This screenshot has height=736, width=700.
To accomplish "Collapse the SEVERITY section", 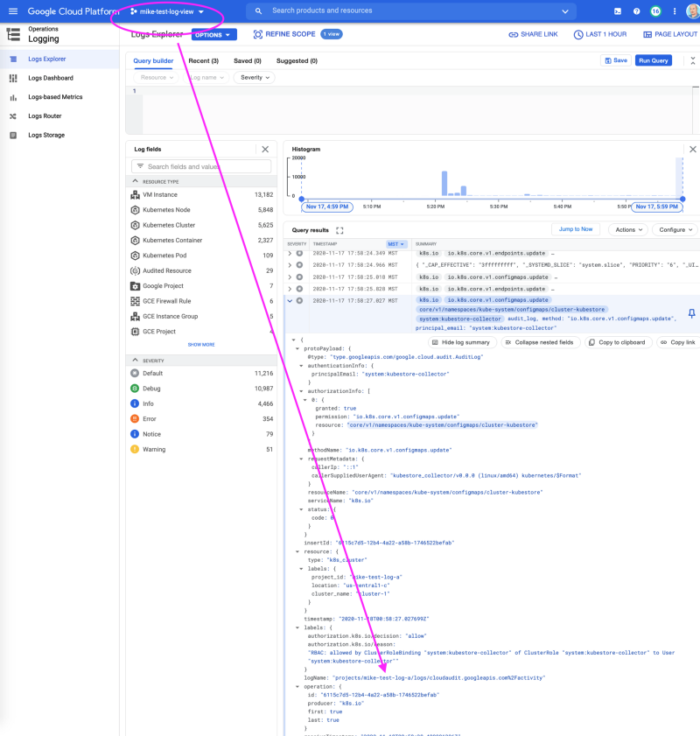I will coord(135,360).
